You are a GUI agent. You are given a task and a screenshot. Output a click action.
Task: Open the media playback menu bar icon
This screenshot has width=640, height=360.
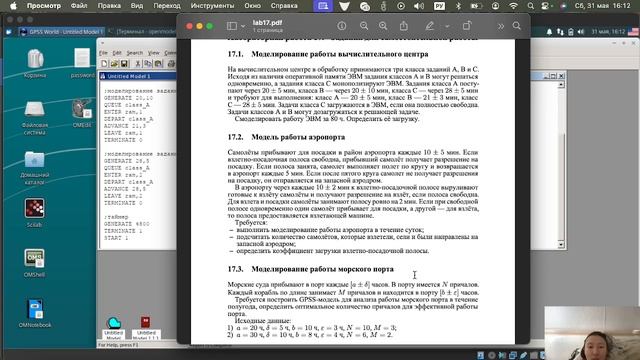[x=401, y=6]
